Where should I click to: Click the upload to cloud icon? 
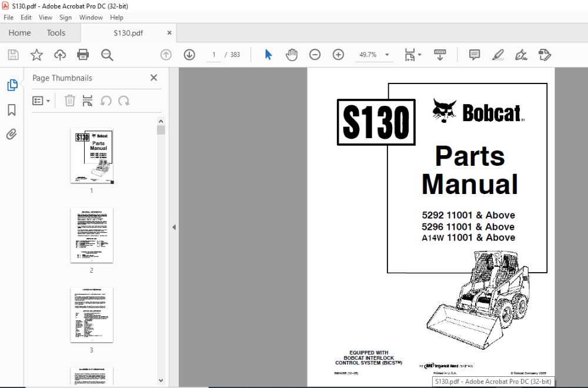pos(59,55)
